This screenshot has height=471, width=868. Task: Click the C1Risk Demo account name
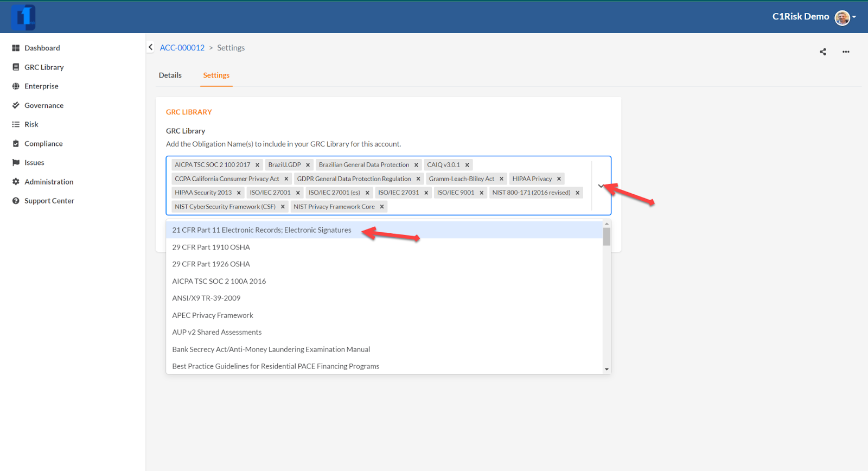tap(801, 17)
